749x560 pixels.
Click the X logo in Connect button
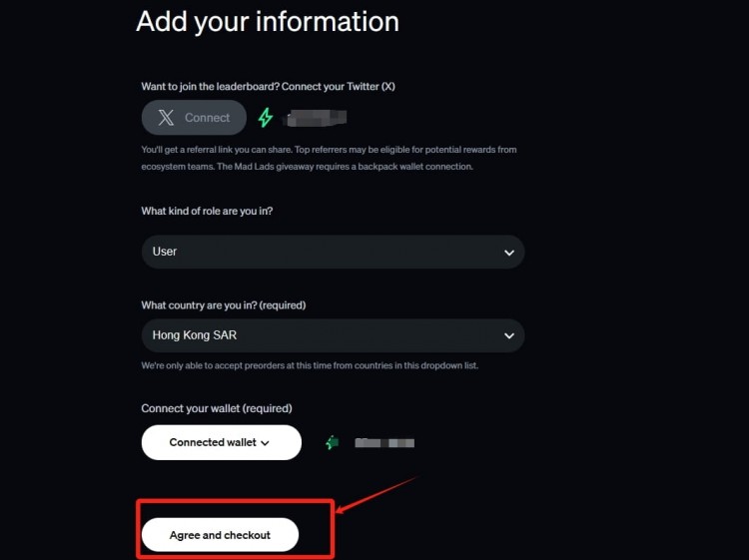(x=165, y=118)
